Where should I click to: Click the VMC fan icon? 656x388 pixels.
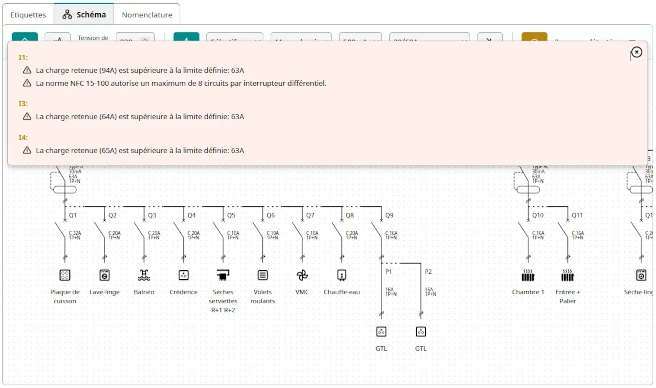coord(302,275)
